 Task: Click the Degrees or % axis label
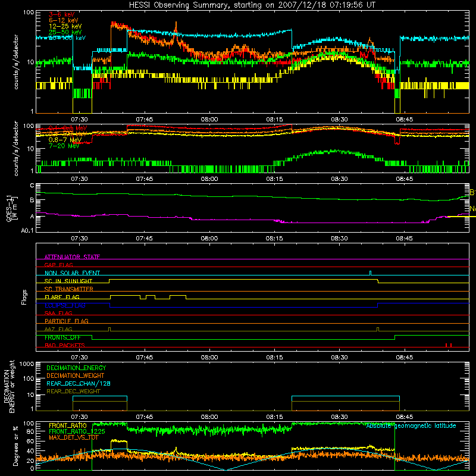click(x=15, y=446)
